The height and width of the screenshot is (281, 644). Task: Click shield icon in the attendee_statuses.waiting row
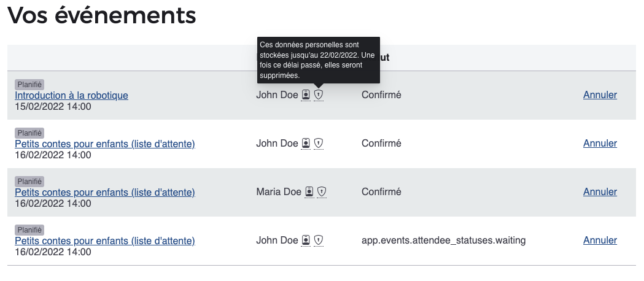pos(319,240)
